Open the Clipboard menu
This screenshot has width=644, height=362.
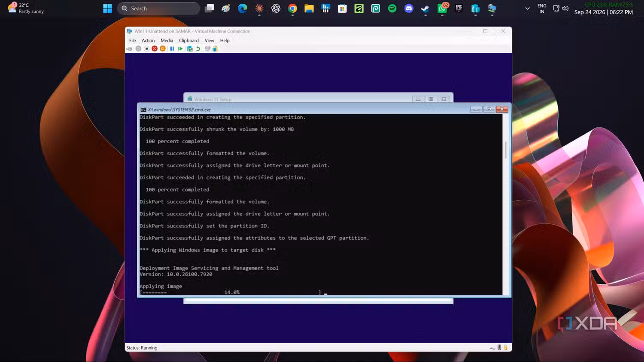point(189,41)
